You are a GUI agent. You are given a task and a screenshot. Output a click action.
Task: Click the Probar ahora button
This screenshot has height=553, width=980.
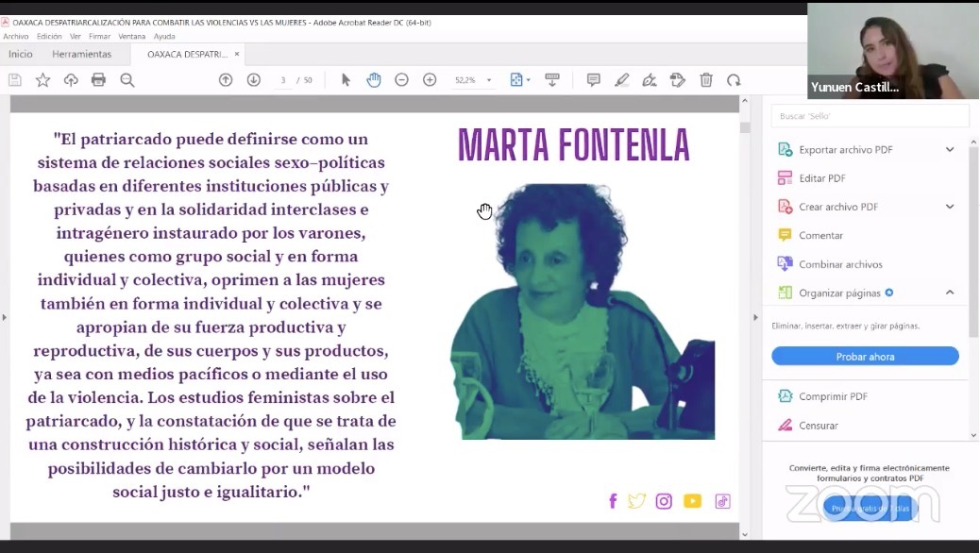[x=864, y=356]
